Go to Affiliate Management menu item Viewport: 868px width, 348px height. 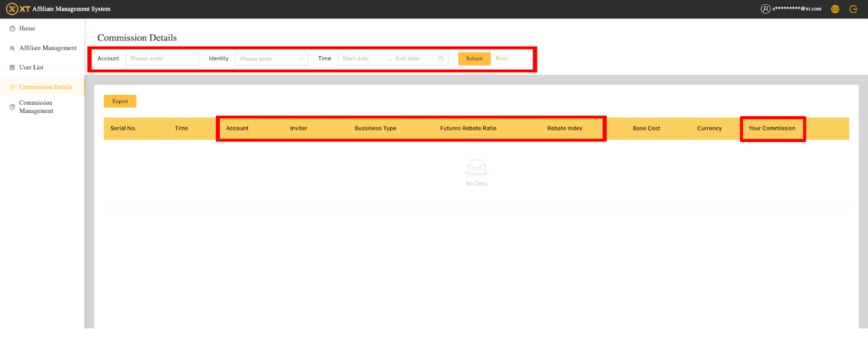click(x=48, y=48)
